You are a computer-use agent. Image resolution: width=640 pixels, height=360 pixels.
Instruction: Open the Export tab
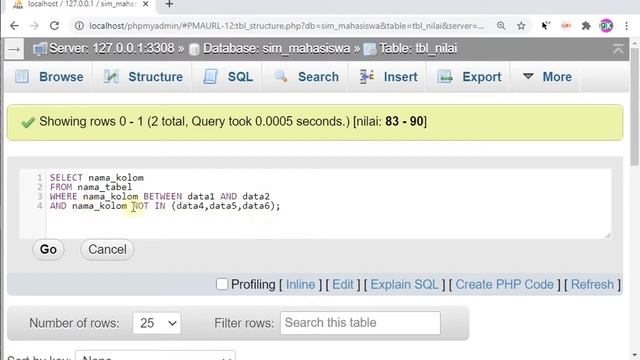(x=469, y=77)
